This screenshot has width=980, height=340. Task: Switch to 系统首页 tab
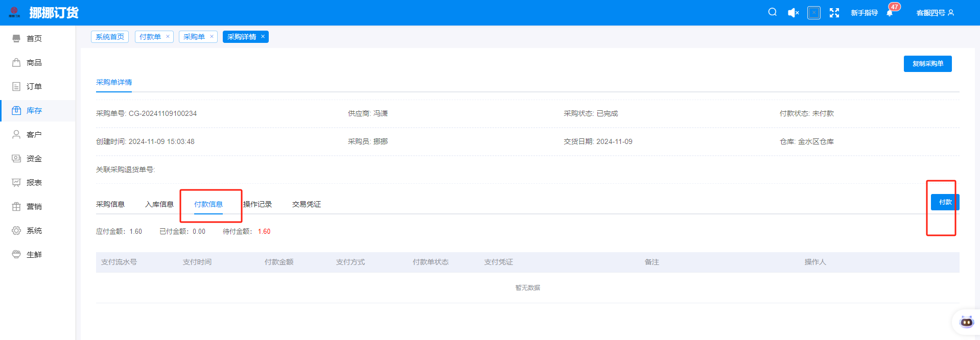pos(110,37)
